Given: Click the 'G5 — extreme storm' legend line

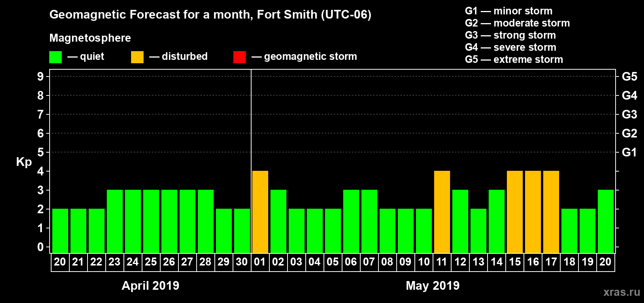Looking at the screenshot, I should tap(514, 59).
